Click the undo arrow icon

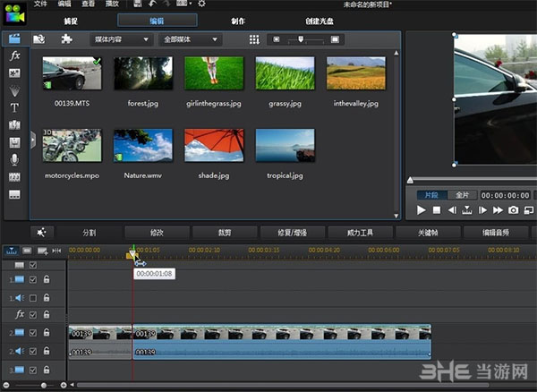[x=153, y=4]
